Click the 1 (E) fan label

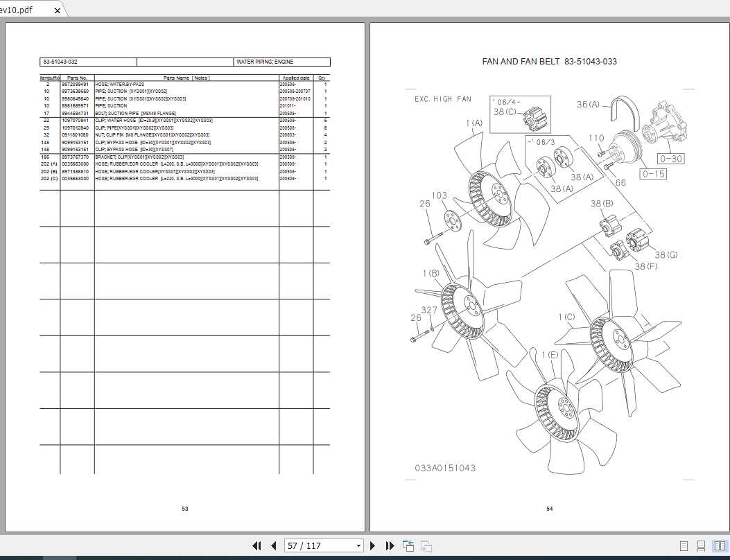tap(550, 355)
